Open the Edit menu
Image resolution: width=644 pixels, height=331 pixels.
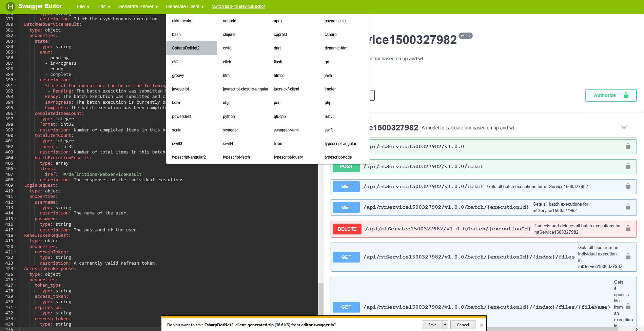tap(103, 6)
